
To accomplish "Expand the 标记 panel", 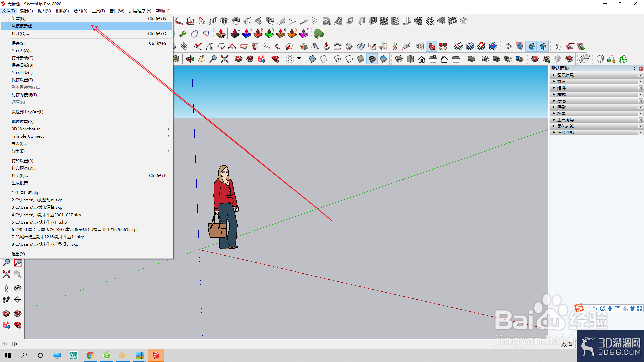I will (561, 101).
